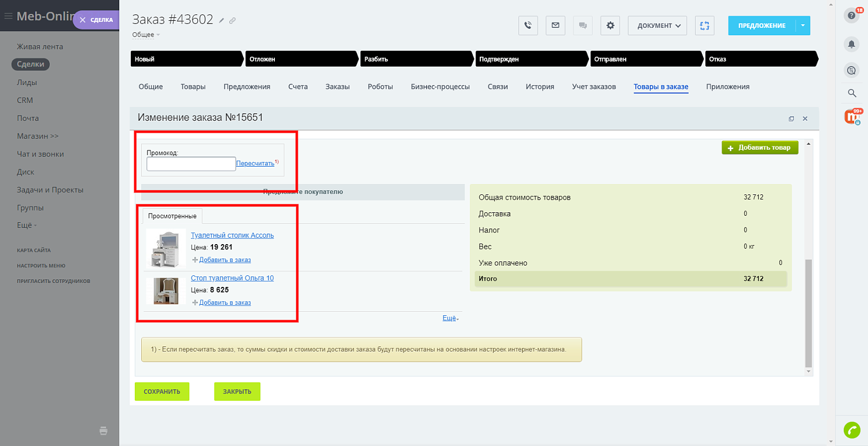The height and width of the screenshot is (446, 868).
Task: Select the printer icon in the sidebar
Action: click(x=103, y=430)
